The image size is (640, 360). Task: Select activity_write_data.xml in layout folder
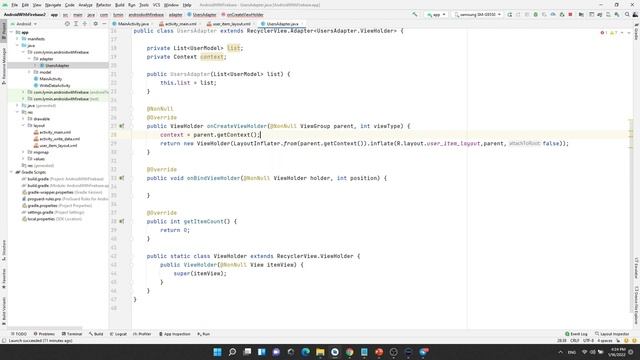[x=59, y=139]
